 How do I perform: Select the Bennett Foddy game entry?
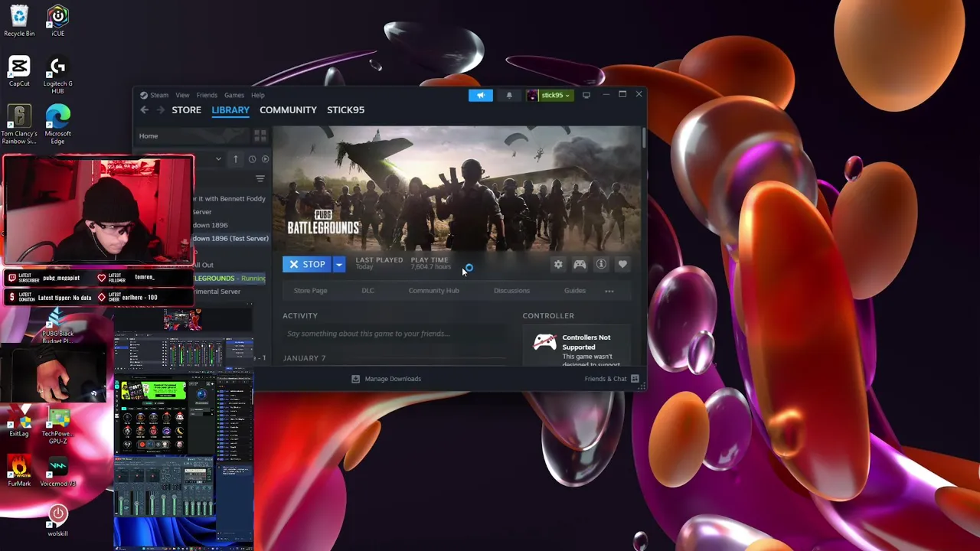(x=230, y=199)
